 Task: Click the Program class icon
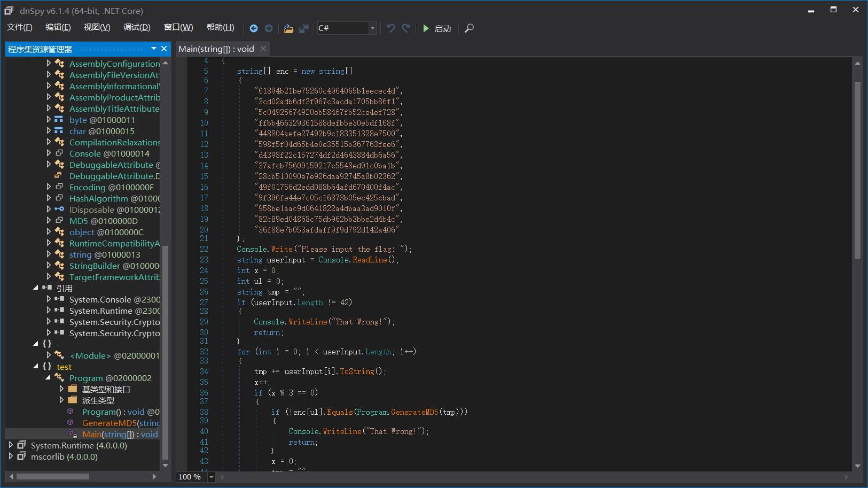tap(59, 377)
